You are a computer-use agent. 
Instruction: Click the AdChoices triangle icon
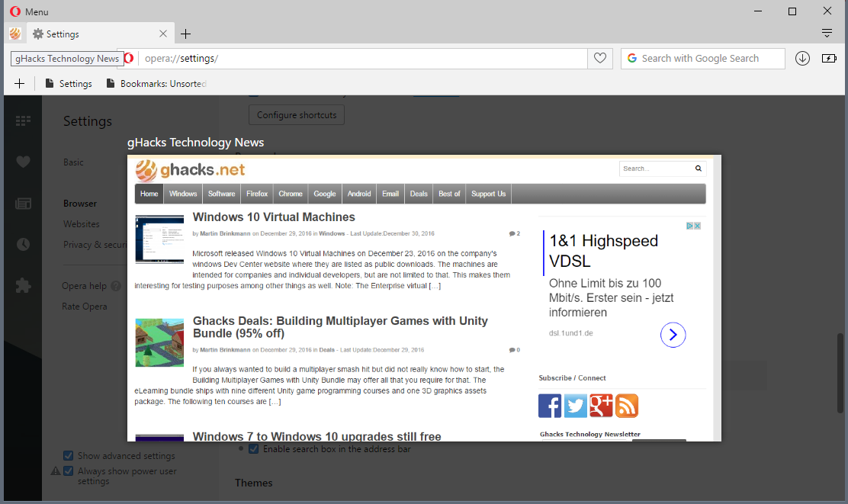(690, 226)
